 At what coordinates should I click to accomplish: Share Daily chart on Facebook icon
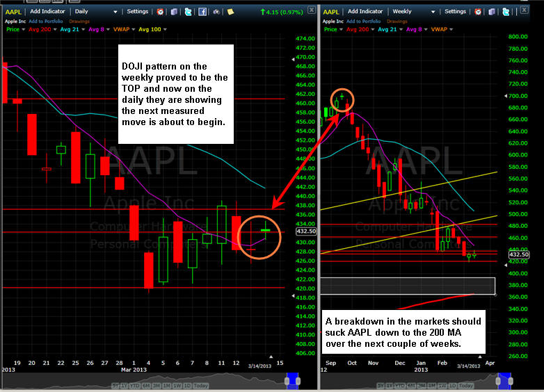[202, 12]
